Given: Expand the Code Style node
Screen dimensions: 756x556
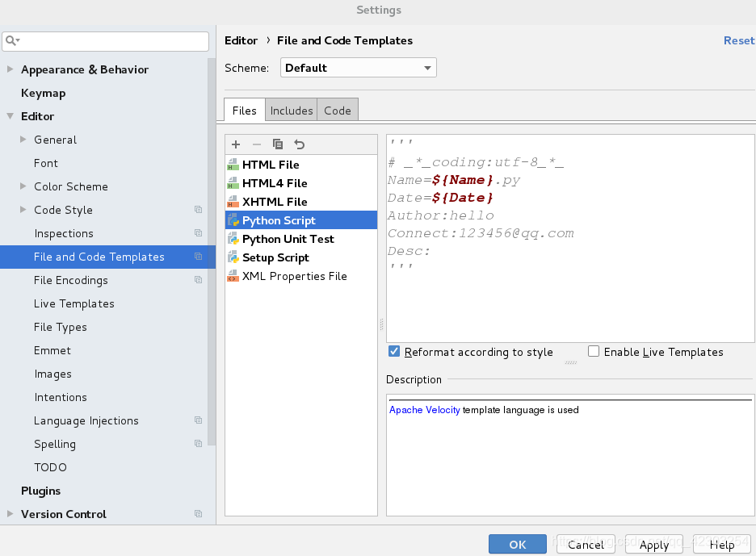Looking at the screenshot, I should click(23, 210).
